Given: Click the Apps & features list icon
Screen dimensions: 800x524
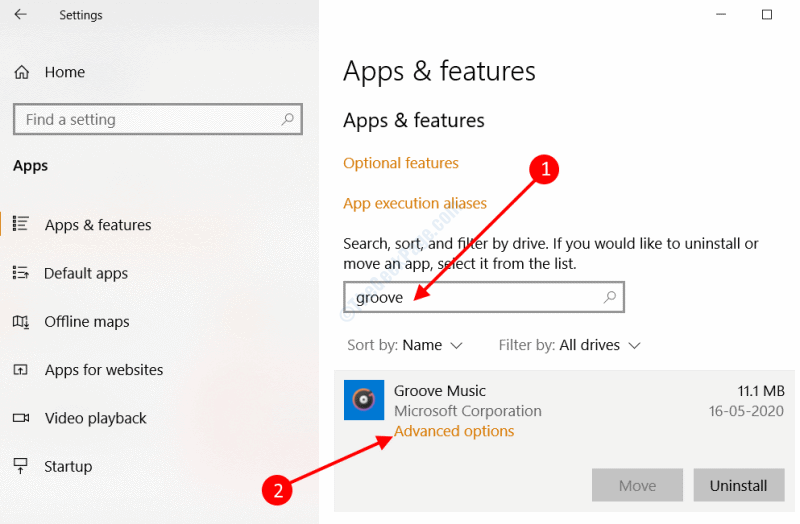Looking at the screenshot, I should tap(21, 223).
